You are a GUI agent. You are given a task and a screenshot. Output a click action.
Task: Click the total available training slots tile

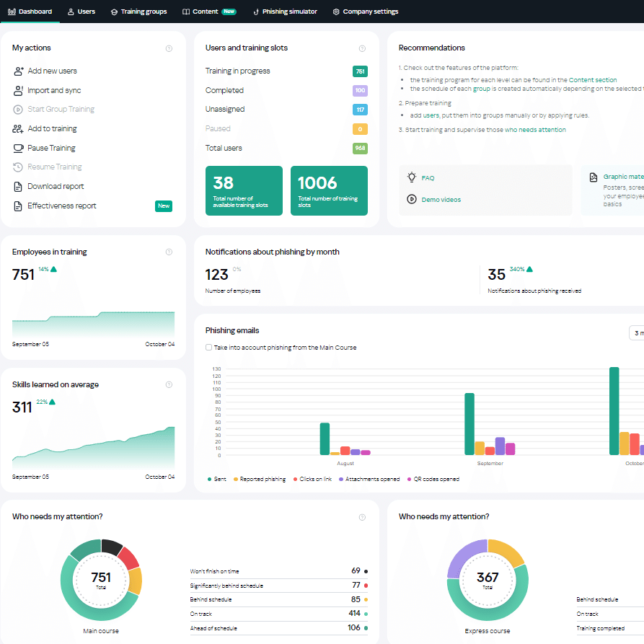pos(244,191)
